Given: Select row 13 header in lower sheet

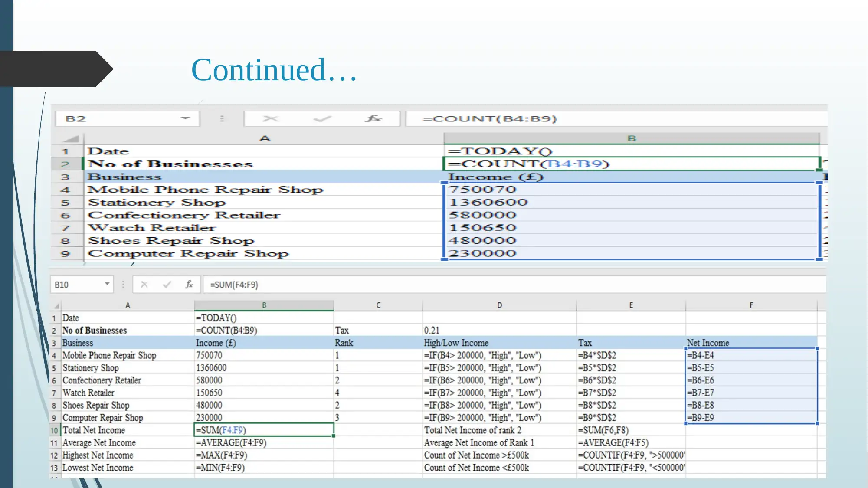Looking at the screenshot, I should 54,468.
